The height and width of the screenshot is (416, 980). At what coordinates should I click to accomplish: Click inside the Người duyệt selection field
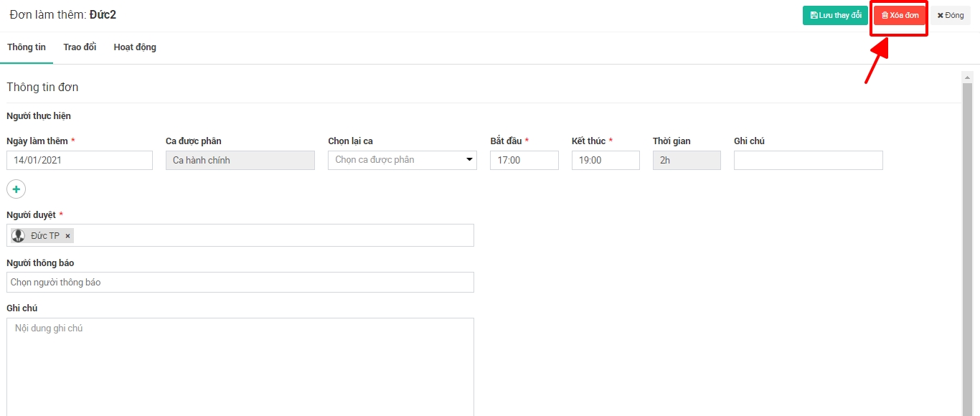coord(273,235)
